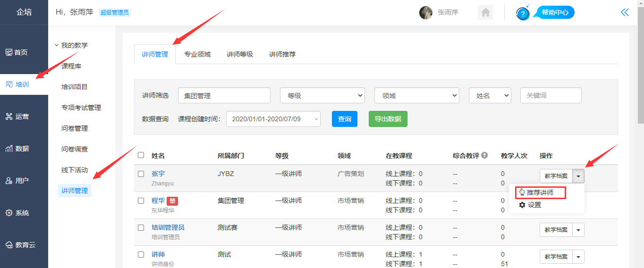Open 帮助中心 help center

click(554, 12)
